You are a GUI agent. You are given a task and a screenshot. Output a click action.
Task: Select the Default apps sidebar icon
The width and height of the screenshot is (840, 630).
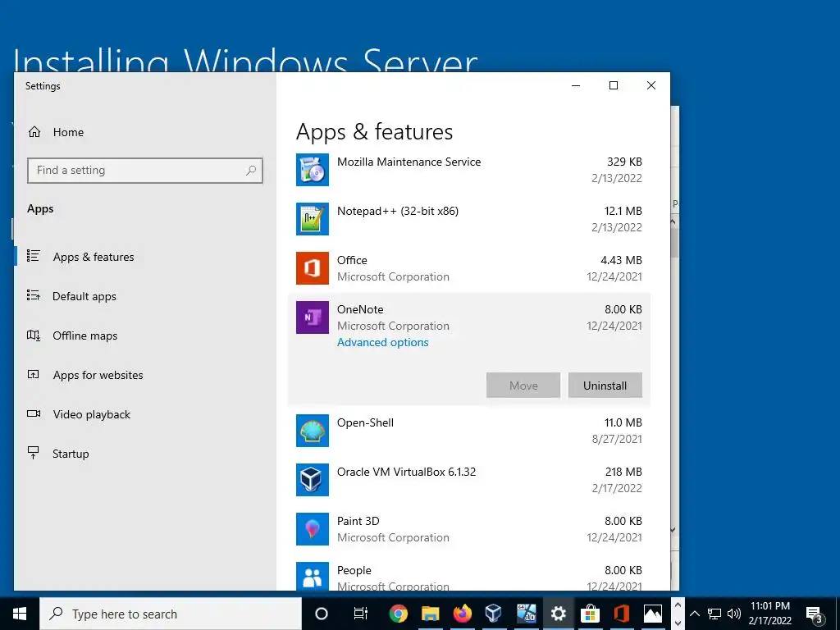(33, 295)
